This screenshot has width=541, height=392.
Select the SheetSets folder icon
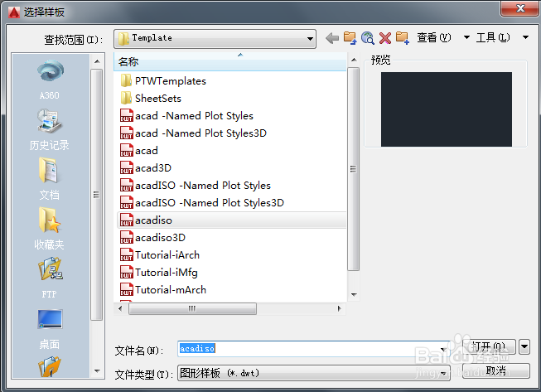(126, 98)
